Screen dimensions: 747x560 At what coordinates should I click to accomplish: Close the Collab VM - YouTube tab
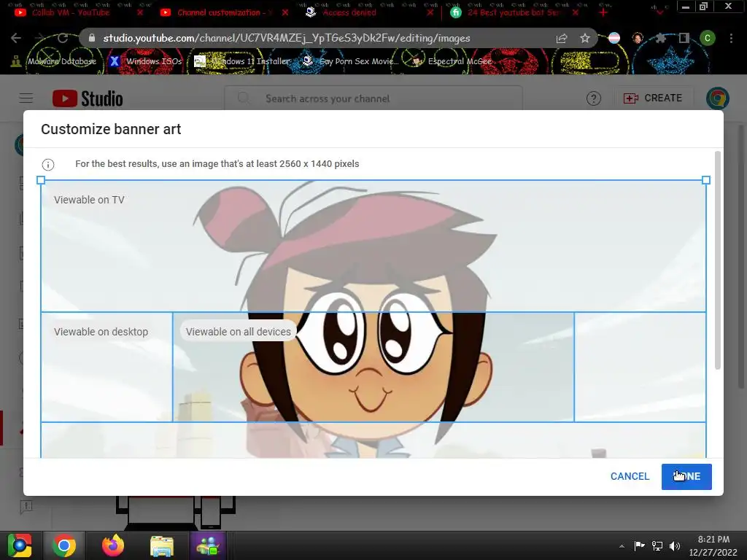[x=139, y=12]
